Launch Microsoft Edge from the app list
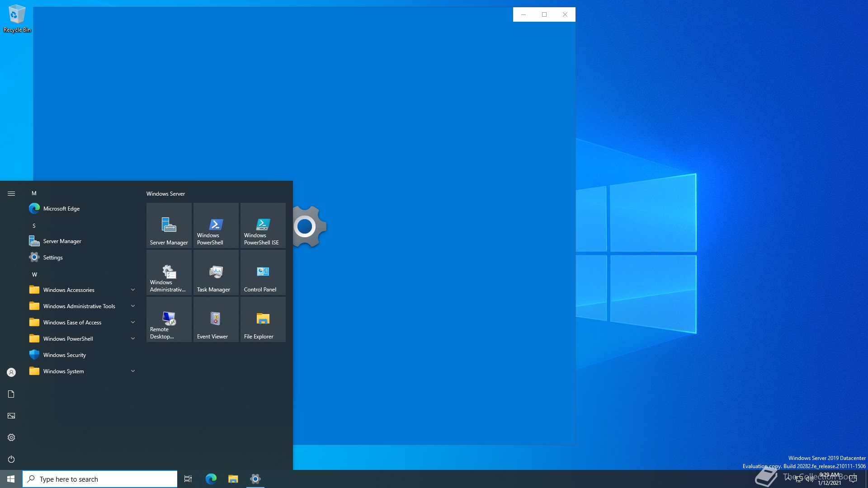This screenshot has width=868, height=488. pos(83,208)
